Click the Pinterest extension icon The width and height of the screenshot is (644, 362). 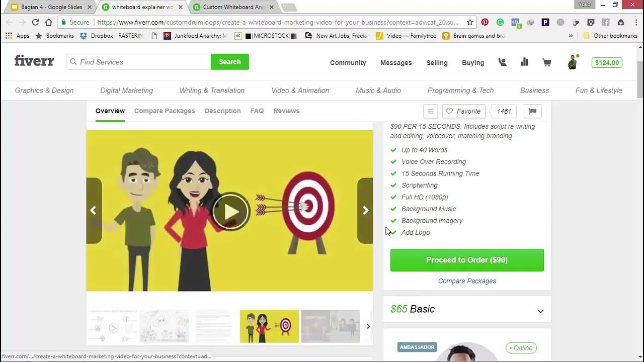coord(485,22)
